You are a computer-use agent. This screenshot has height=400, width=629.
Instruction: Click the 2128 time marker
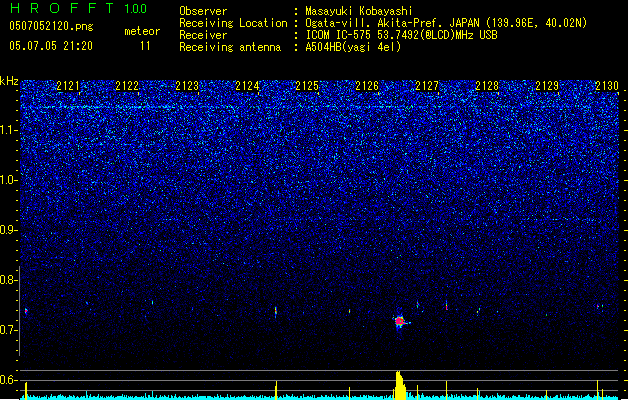(487, 86)
